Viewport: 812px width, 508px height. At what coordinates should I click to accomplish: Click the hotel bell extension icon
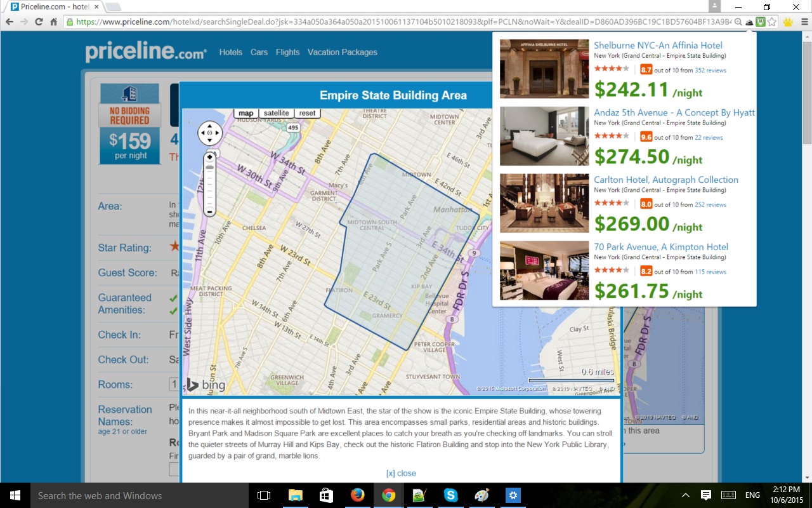click(749, 22)
